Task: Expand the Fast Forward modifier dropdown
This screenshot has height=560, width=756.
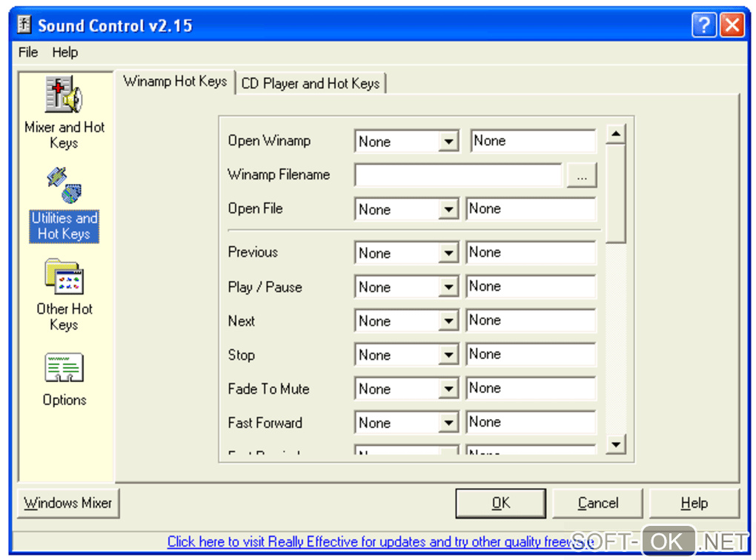Action: click(x=448, y=423)
